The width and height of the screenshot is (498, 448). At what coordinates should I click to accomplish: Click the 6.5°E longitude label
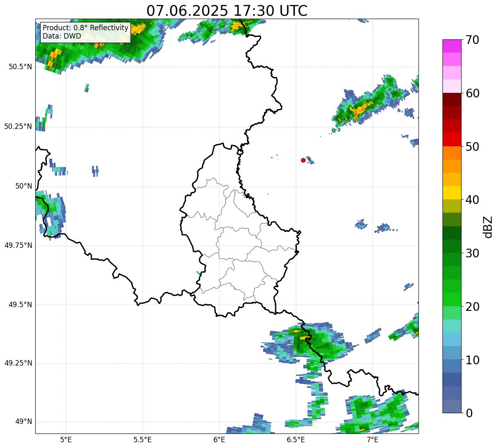[x=296, y=440]
